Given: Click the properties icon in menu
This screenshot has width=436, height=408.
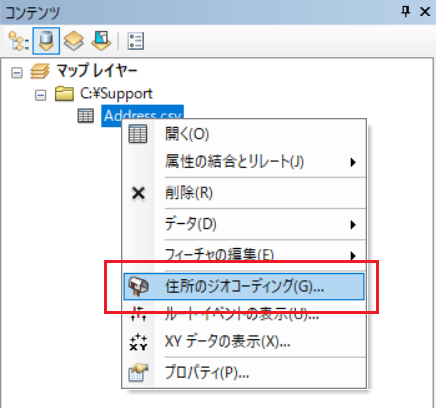Looking at the screenshot, I should coord(138,372).
